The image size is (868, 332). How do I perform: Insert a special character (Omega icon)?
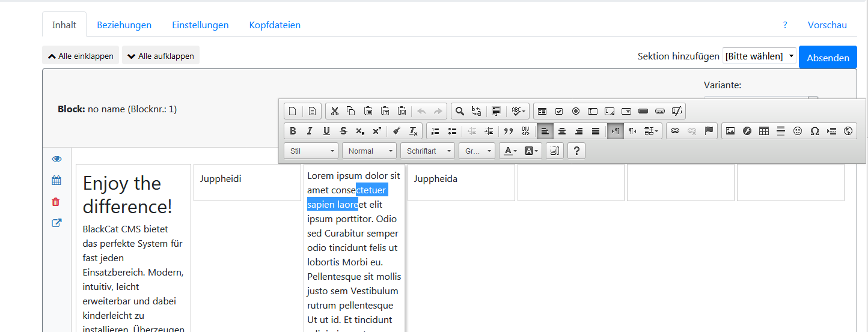pyautogui.click(x=815, y=131)
